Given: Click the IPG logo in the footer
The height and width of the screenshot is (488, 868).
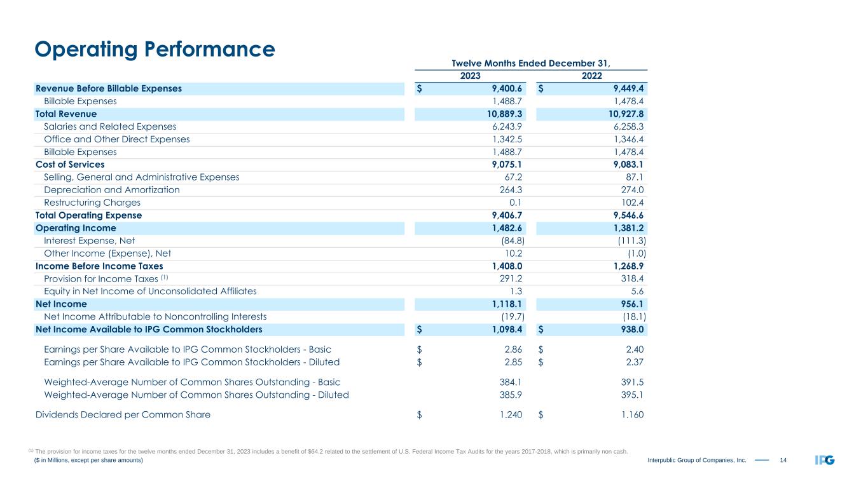Looking at the screenshot, I should [x=825, y=460].
